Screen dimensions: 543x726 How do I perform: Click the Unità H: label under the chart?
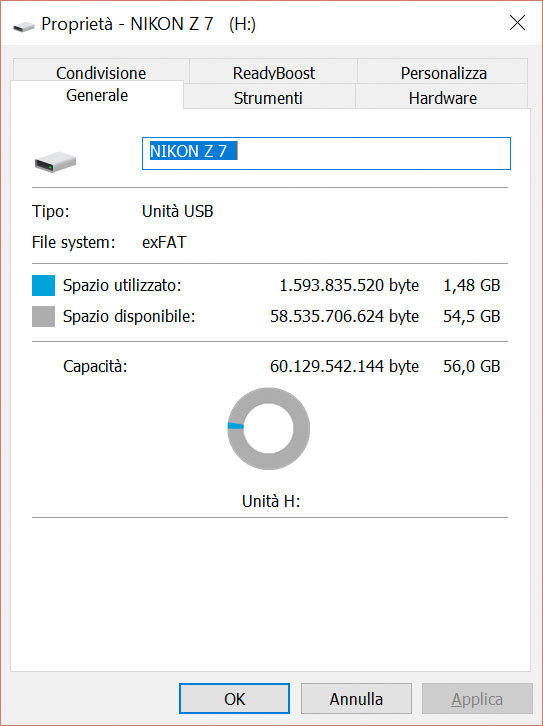click(271, 501)
